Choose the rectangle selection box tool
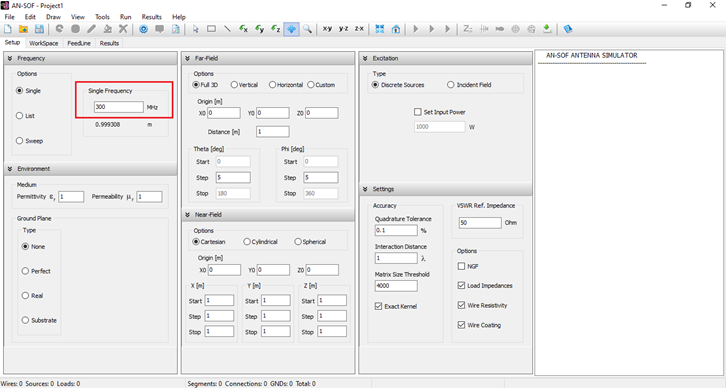 pos(211,29)
